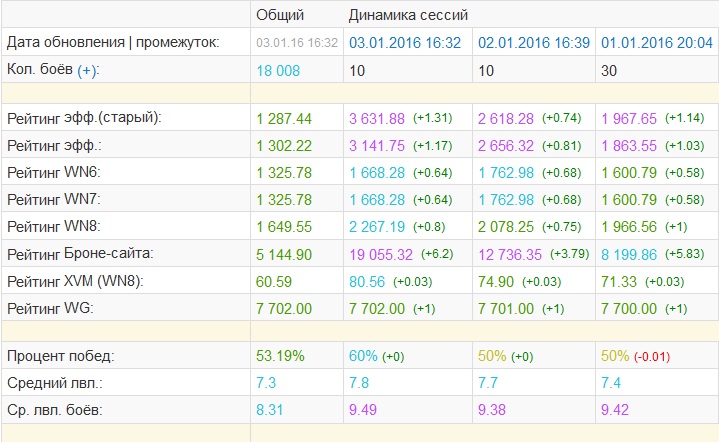719x442 pixels.
Task: Click the grey 03.01.16 16:32 update date
Action: pyautogui.click(x=297, y=43)
